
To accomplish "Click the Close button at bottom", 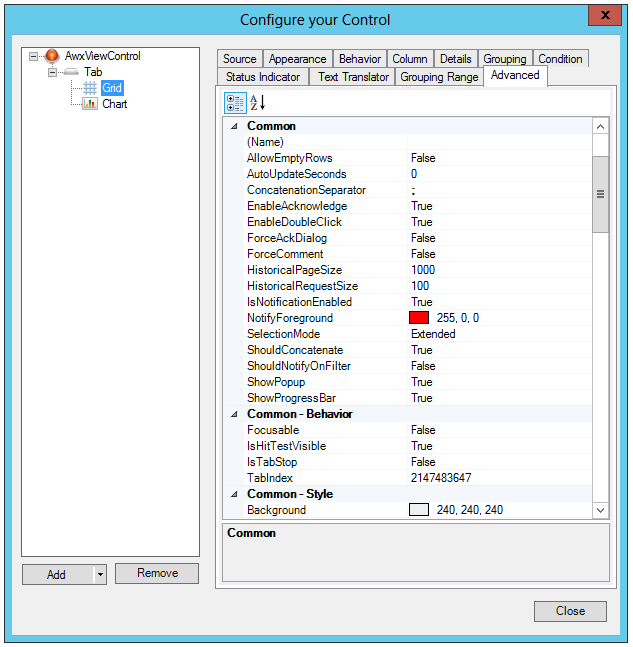I will click(570, 611).
